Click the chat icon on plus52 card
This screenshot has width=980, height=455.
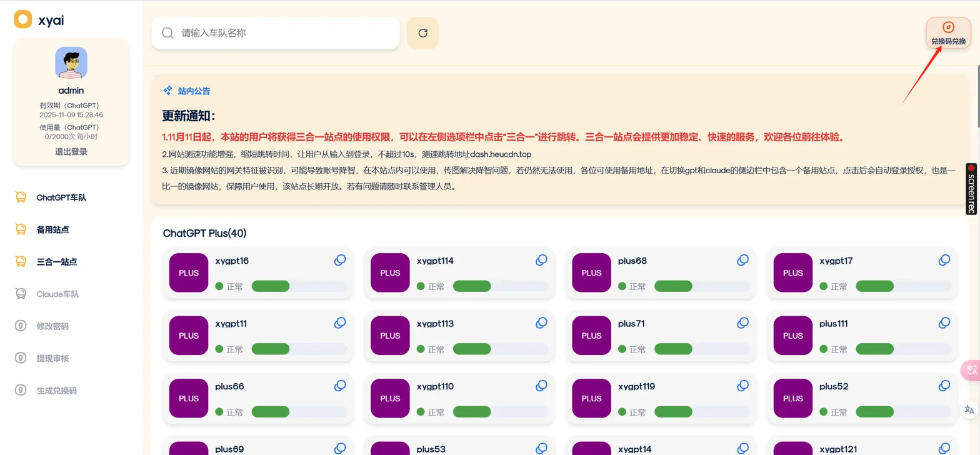tap(944, 386)
